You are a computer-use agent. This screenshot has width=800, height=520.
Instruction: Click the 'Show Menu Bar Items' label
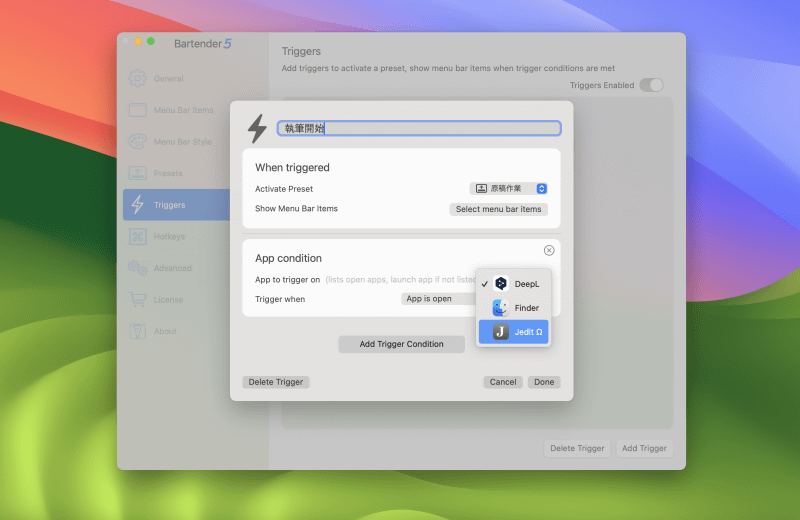pyautogui.click(x=296, y=209)
